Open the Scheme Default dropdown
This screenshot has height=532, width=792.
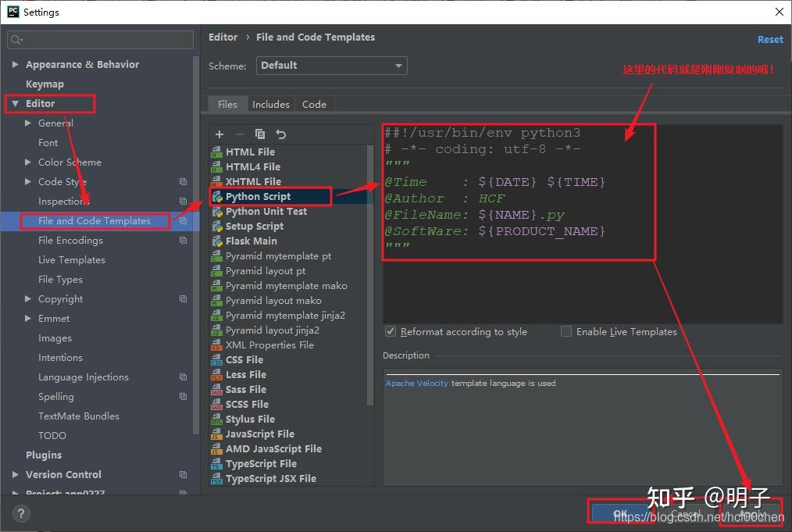tap(332, 65)
